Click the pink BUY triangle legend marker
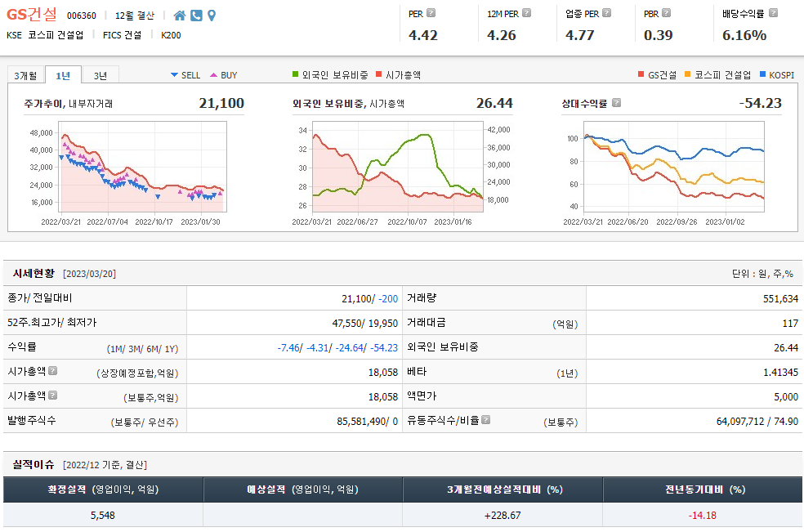Image resolution: width=804 pixels, height=532 pixels. click(x=214, y=75)
